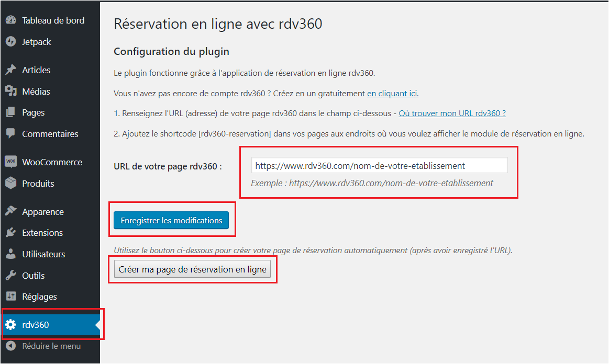
Task: Go to Extensions menu label
Action: click(x=42, y=232)
